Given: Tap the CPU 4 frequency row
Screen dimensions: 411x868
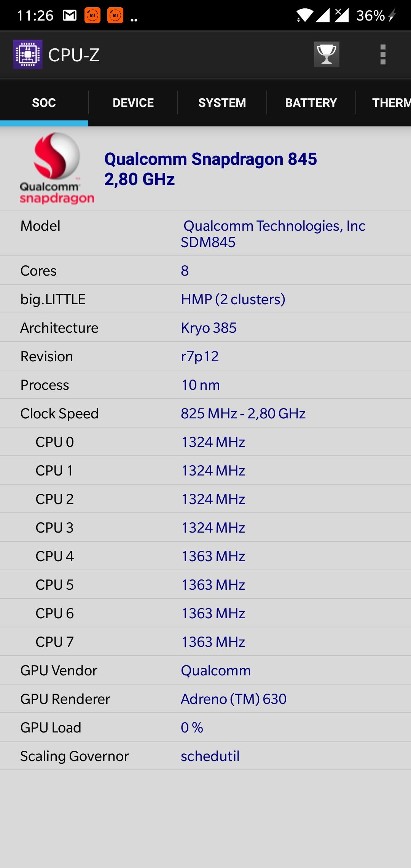Looking at the screenshot, I should (205, 556).
